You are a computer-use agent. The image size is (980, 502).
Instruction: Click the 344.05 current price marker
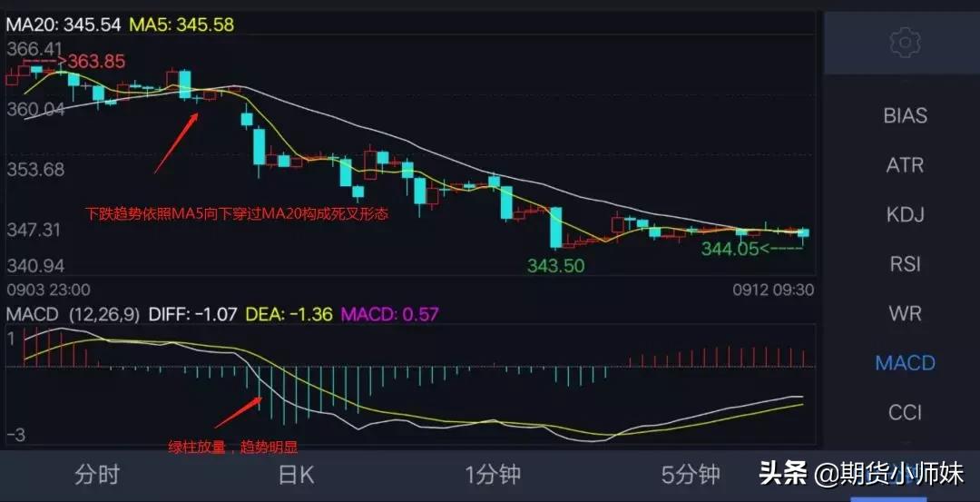(730, 249)
